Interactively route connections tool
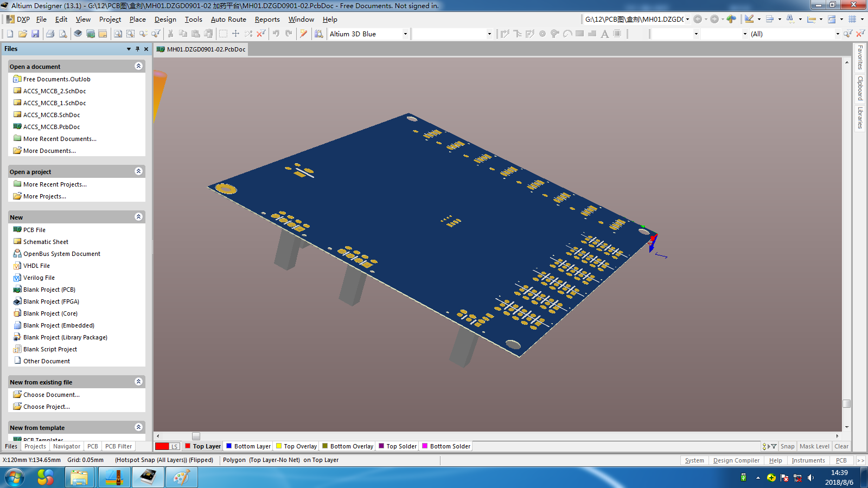868x488 pixels. [x=505, y=34]
